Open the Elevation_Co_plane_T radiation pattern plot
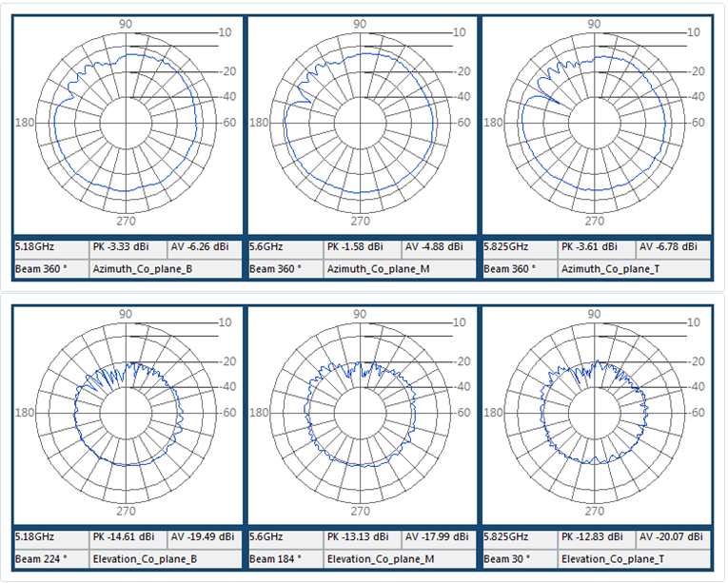The image size is (728, 583). pos(594,412)
